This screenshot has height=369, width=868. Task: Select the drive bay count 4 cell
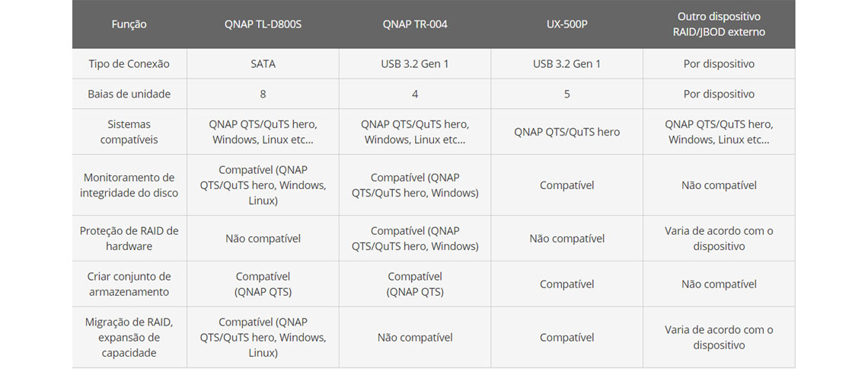(x=415, y=94)
